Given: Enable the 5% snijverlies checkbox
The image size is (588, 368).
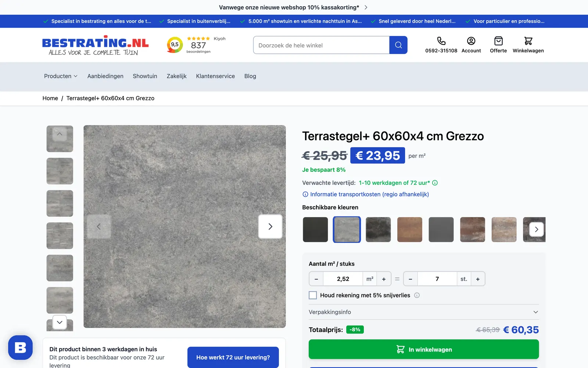Looking at the screenshot, I should [x=313, y=295].
